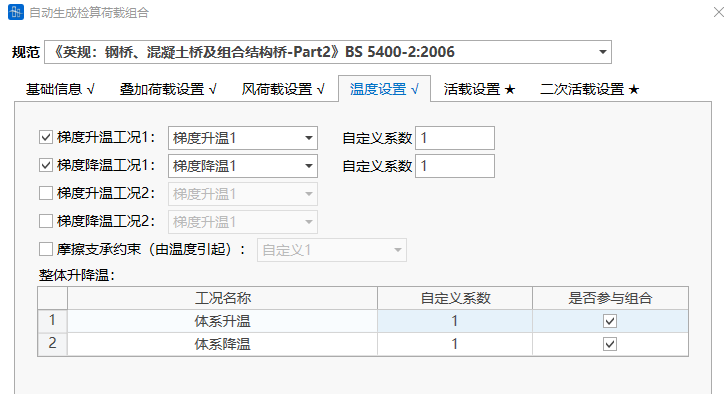This screenshot has height=394, width=725.
Task: Close the 自动生成检算荷载组合 dialog
Action: tap(718, 12)
